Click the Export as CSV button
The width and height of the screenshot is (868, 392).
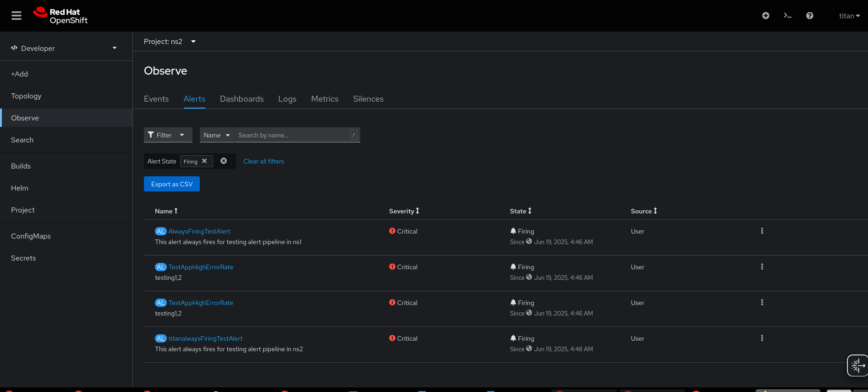[x=172, y=184]
